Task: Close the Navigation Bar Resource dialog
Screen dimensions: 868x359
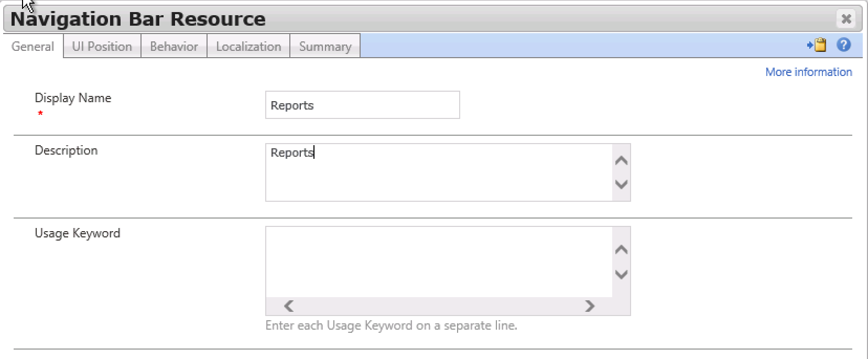Action: pyautogui.click(x=845, y=19)
